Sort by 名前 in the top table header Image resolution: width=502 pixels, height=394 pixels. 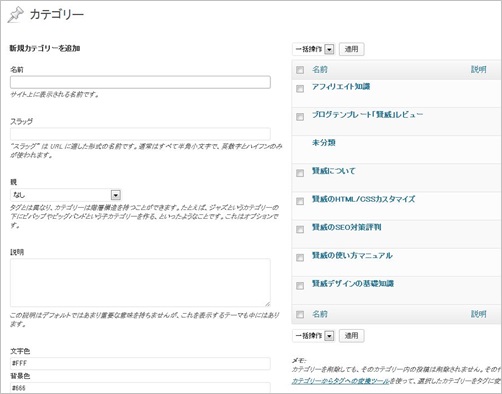320,69
